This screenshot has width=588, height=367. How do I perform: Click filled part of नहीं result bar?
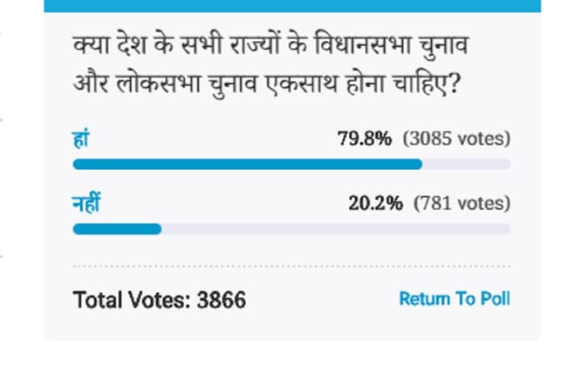tap(116, 228)
